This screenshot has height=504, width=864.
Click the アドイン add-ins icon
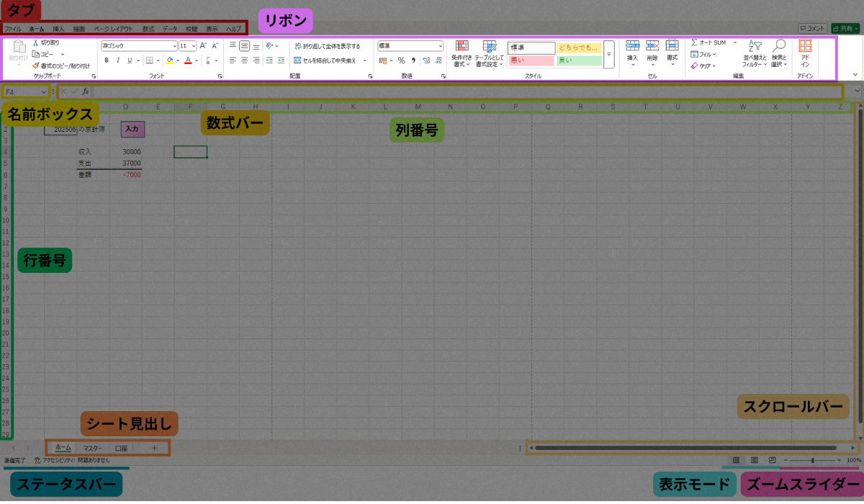click(805, 46)
